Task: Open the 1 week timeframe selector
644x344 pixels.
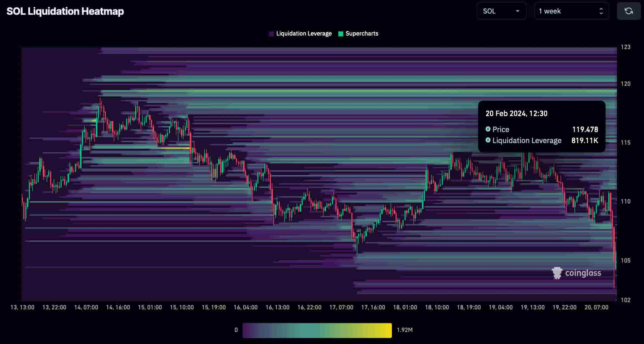Action: pos(571,11)
